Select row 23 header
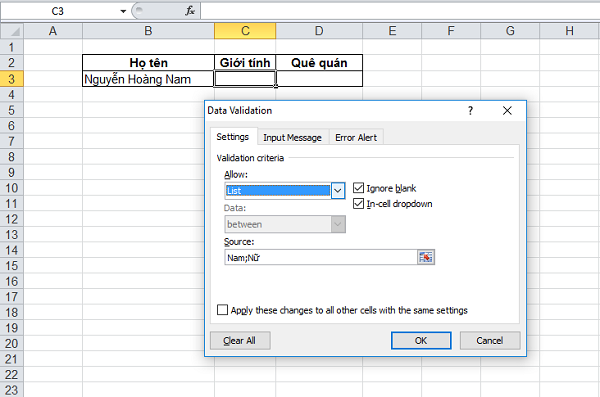The width and height of the screenshot is (600, 397). pos(11,390)
